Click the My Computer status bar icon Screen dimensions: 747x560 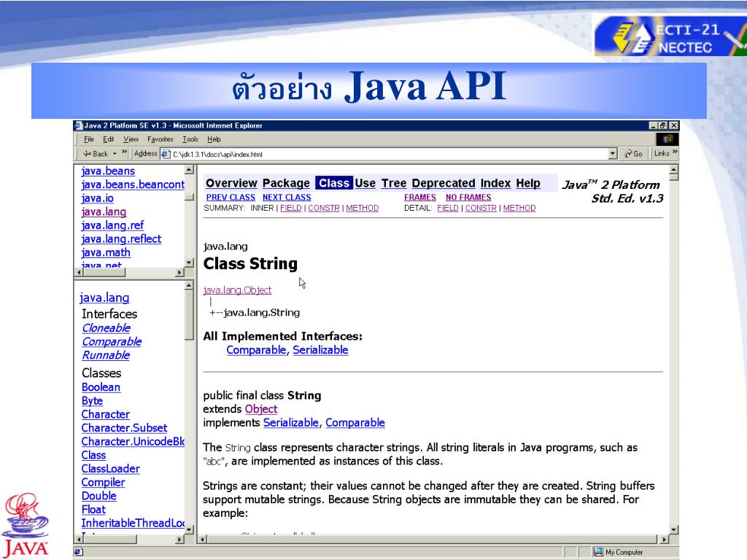(x=598, y=551)
